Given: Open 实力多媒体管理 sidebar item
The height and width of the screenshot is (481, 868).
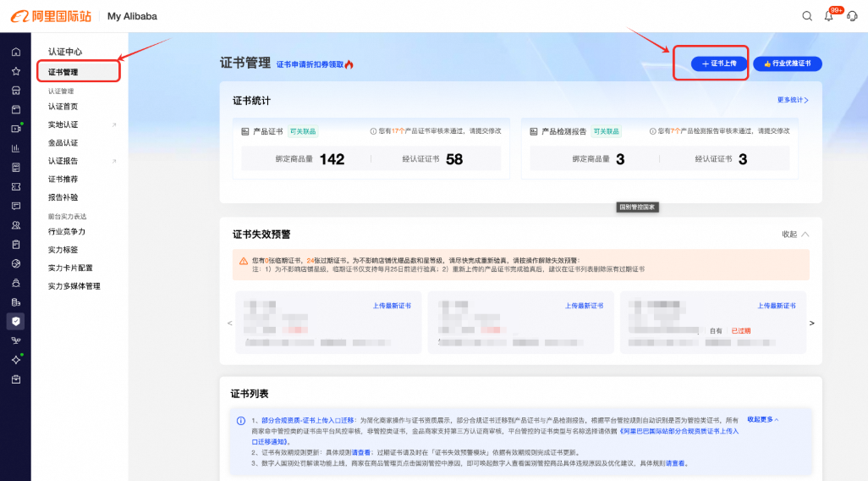Looking at the screenshot, I should pos(74,286).
